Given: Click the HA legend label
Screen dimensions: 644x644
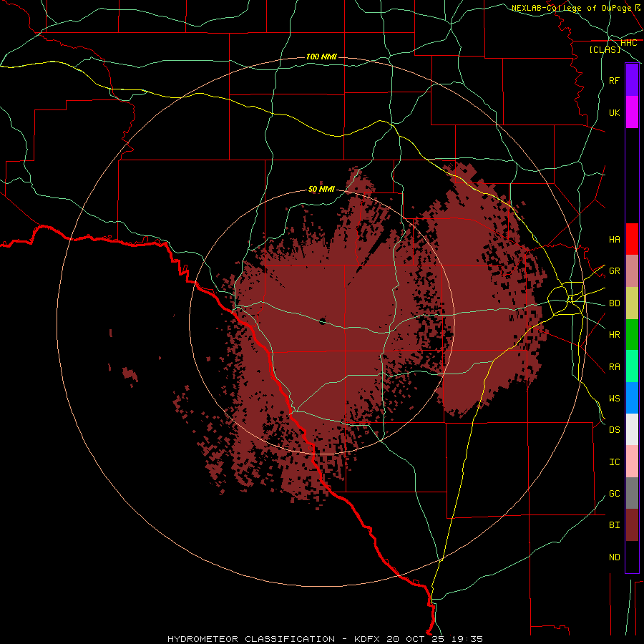Looking at the screenshot, I should coord(614,239).
